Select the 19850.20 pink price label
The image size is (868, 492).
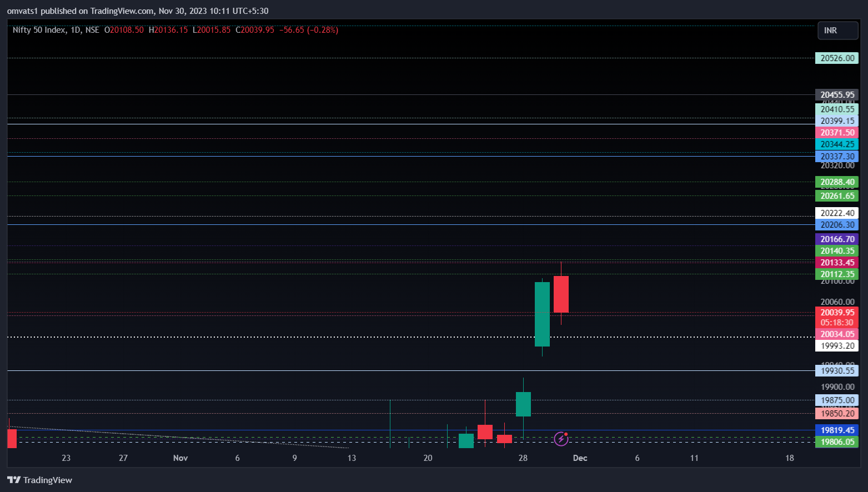tap(837, 414)
